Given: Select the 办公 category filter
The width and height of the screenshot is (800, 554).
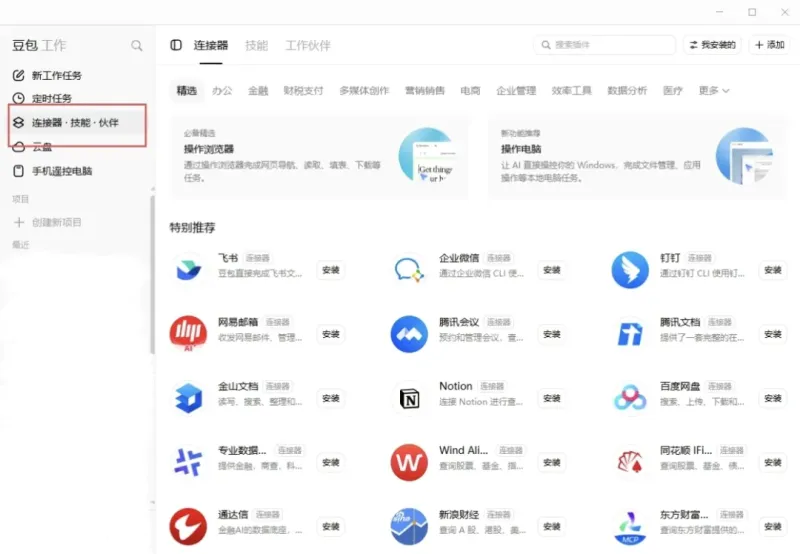Looking at the screenshot, I should click(222, 91).
